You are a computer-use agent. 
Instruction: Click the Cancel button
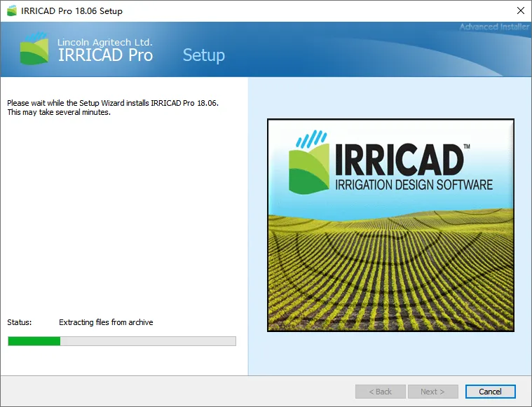[490, 392]
